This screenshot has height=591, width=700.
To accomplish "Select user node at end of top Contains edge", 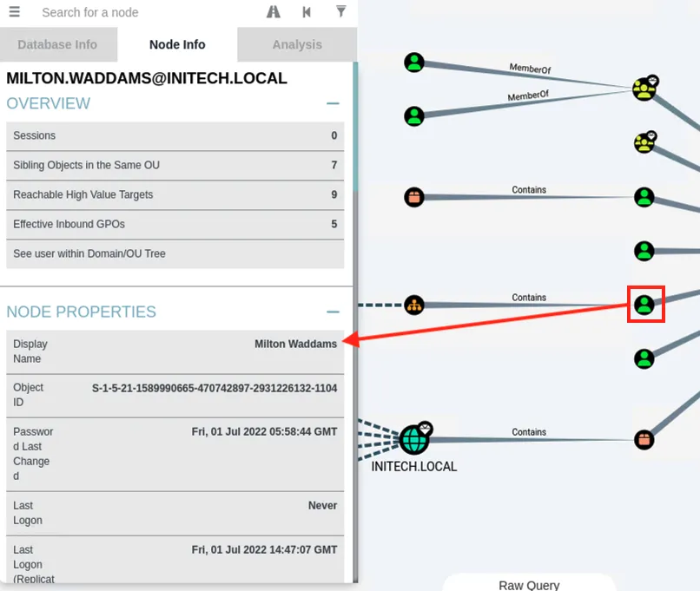I will (644, 197).
